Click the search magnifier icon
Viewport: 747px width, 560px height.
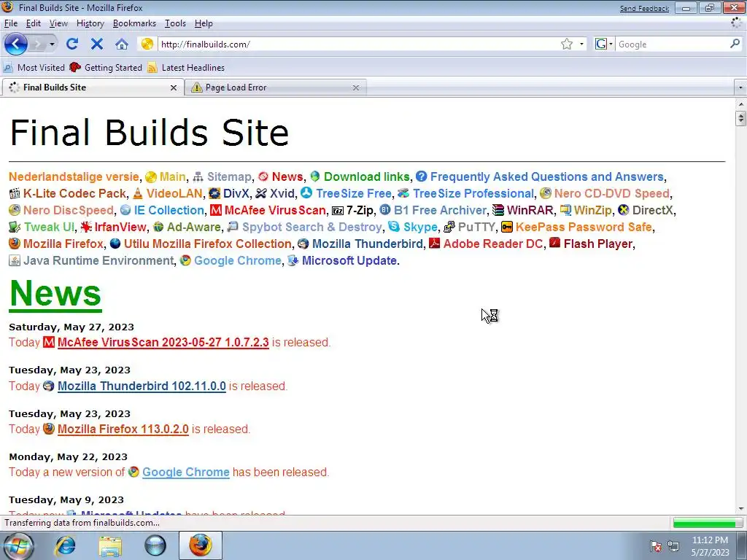[x=735, y=44]
